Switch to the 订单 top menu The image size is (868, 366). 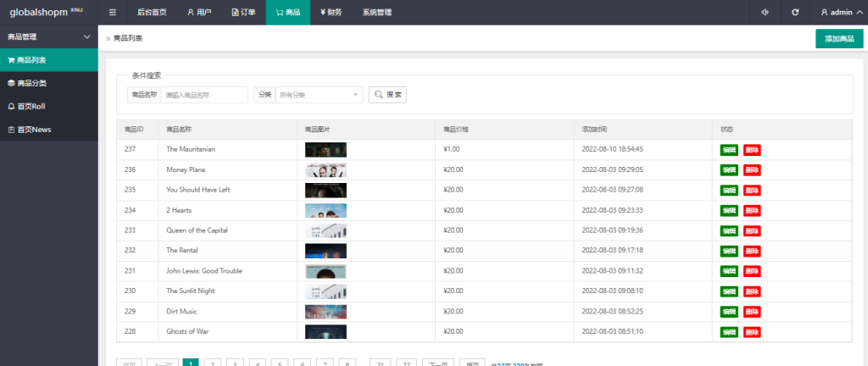pos(243,13)
